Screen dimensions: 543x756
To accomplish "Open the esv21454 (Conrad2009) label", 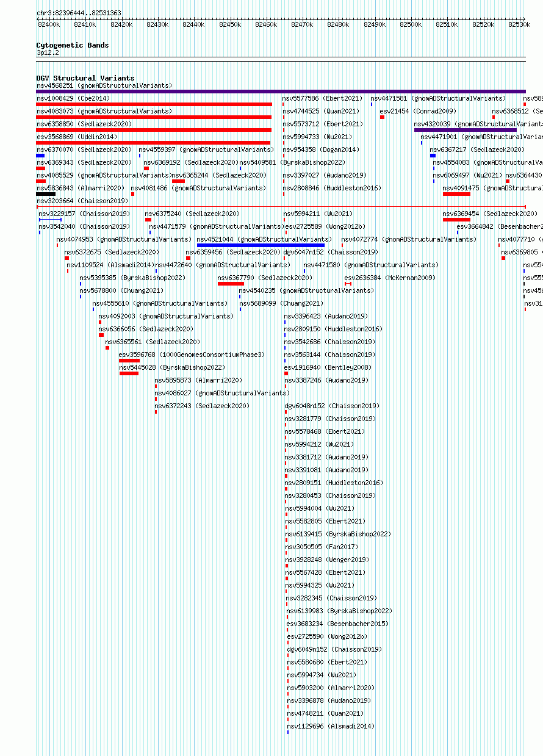I will [418, 111].
